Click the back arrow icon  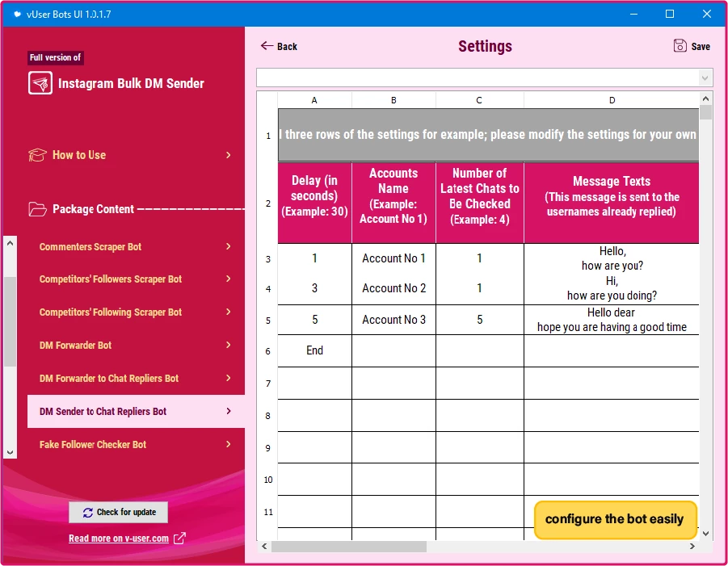267,45
